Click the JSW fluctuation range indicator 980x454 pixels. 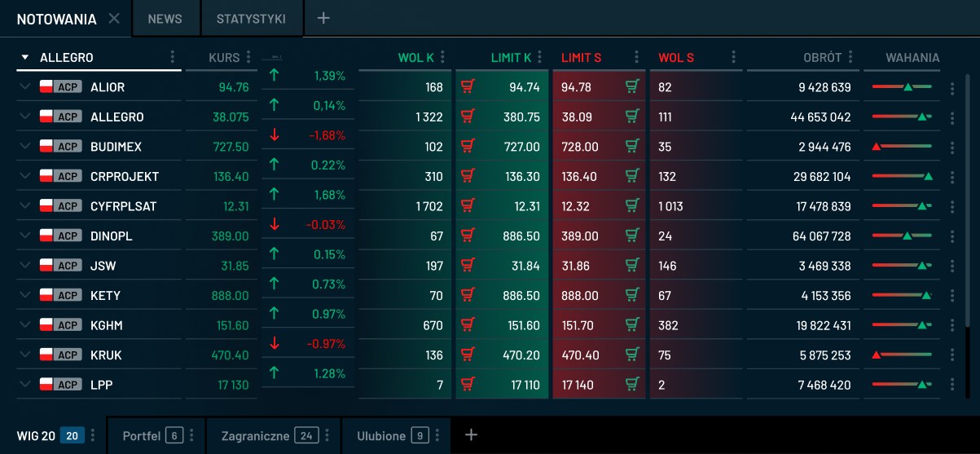[902, 266]
